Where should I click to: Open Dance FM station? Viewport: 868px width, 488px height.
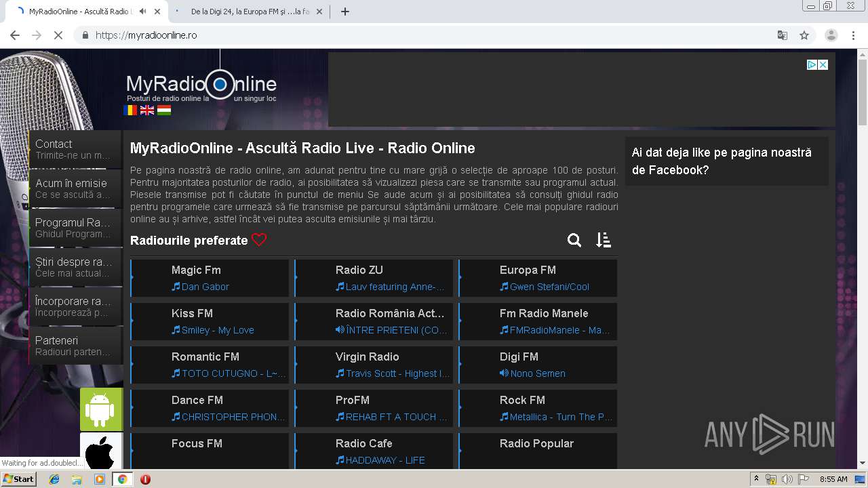tap(210, 408)
